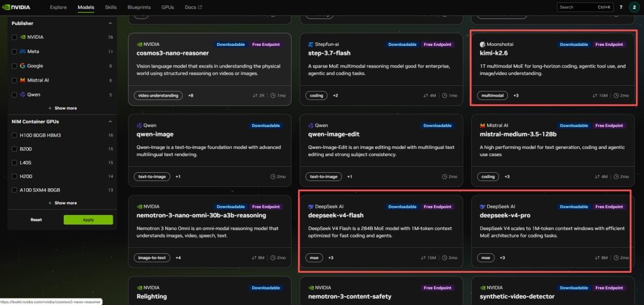This screenshot has height=305, width=644.
Task: Open the GPUs nav item
Action: click(168, 7)
